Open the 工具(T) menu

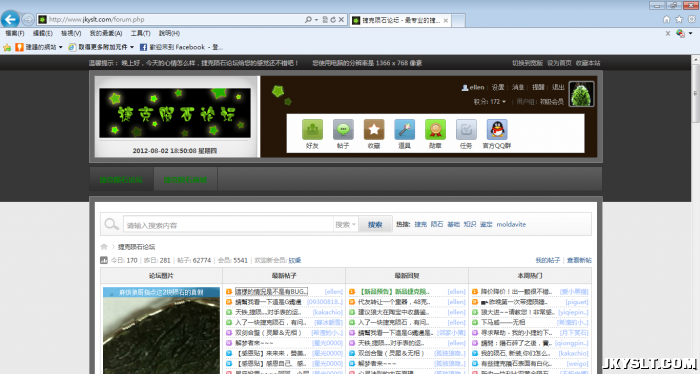tap(140, 33)
